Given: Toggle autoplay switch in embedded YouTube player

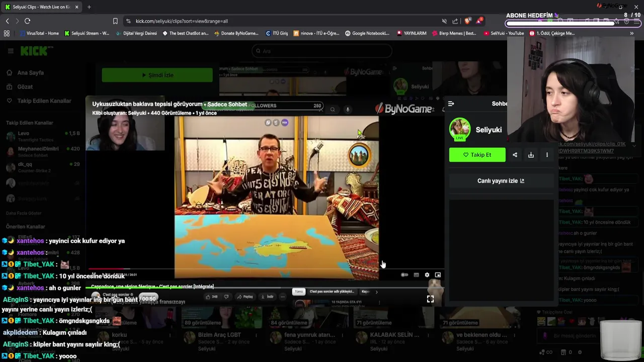Looking at the screenshot, I should 405,275.
